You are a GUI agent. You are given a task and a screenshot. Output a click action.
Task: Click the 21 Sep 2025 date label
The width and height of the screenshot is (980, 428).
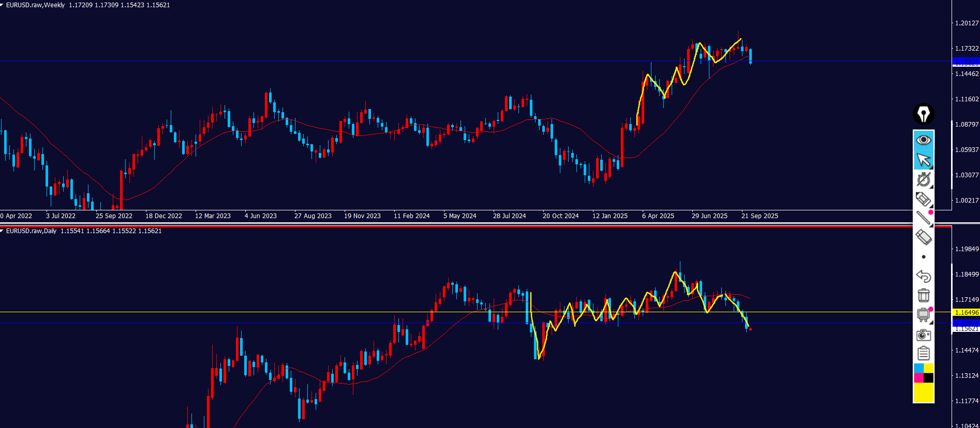point(759,216)
